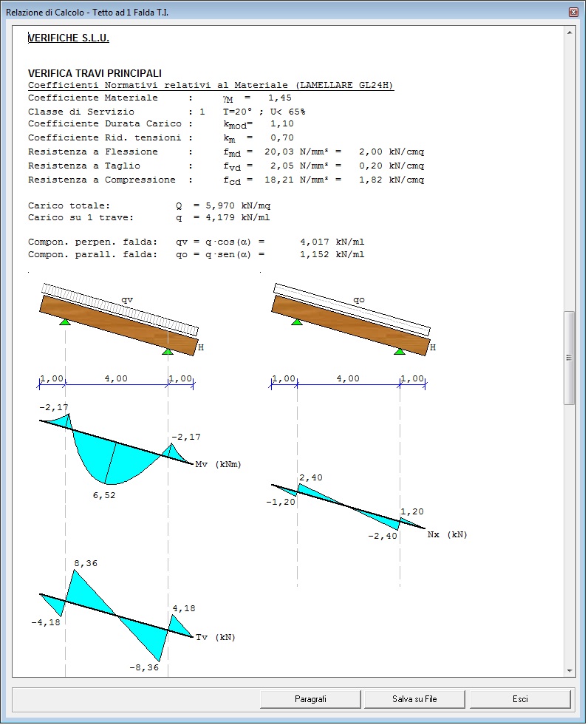This screenshot has width=588, height=725.
Task: Click the value 1,82 kN/cmq
Action: click(392, 180)
